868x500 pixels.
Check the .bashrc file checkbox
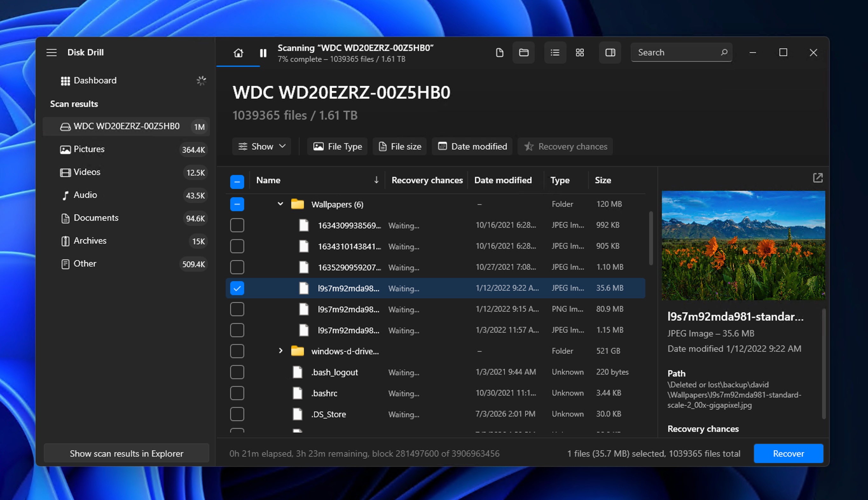237,393
